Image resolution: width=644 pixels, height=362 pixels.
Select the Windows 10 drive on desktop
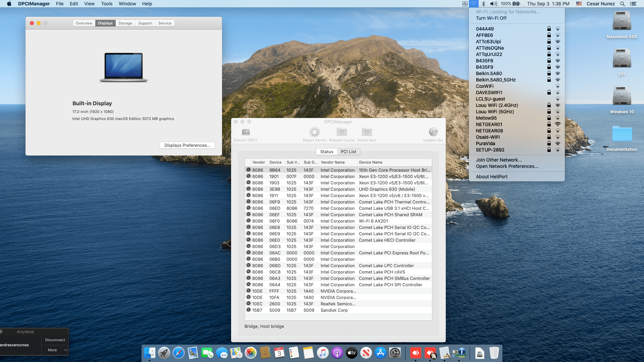[x=622, y=97]
